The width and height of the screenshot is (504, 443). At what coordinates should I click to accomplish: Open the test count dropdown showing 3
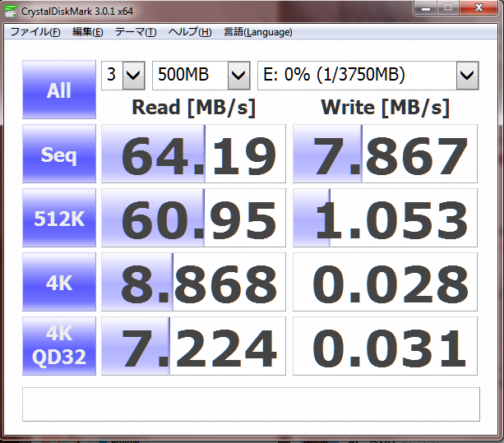click(x=123, y=76)
